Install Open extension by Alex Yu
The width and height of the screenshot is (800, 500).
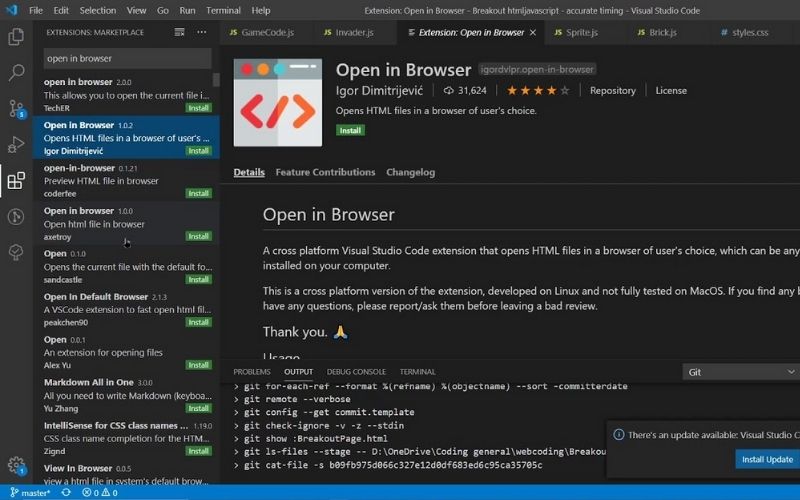[198, 365]
